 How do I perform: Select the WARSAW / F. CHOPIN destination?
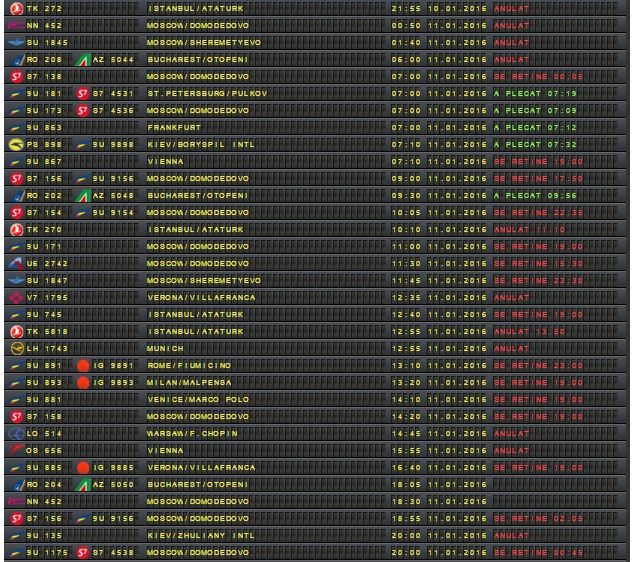(192, 434)
